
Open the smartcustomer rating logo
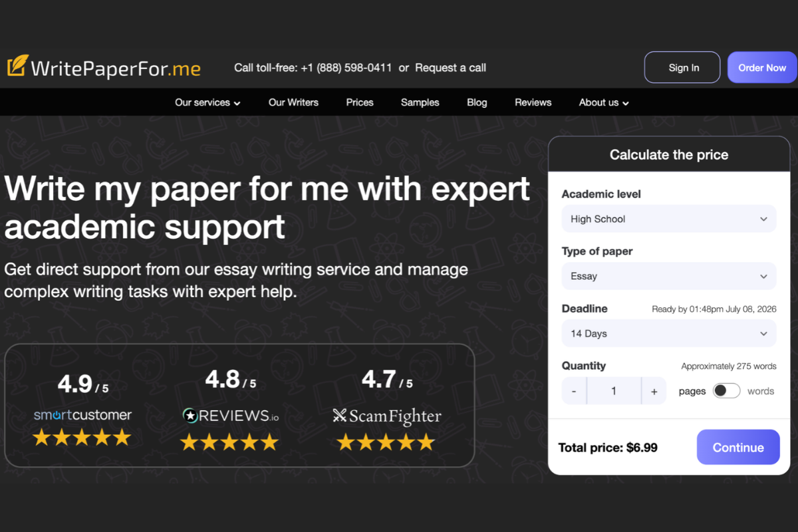83,415
